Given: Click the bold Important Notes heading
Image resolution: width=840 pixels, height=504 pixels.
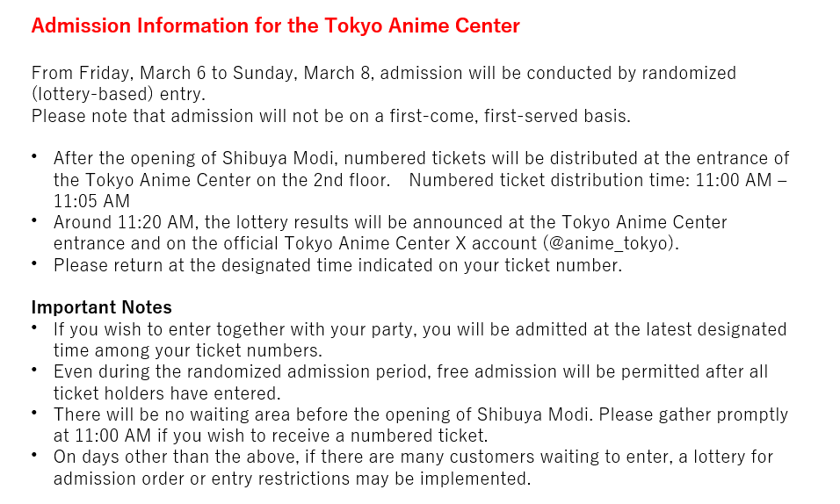Looking at the screenshot, I should [x=101, y=307].
